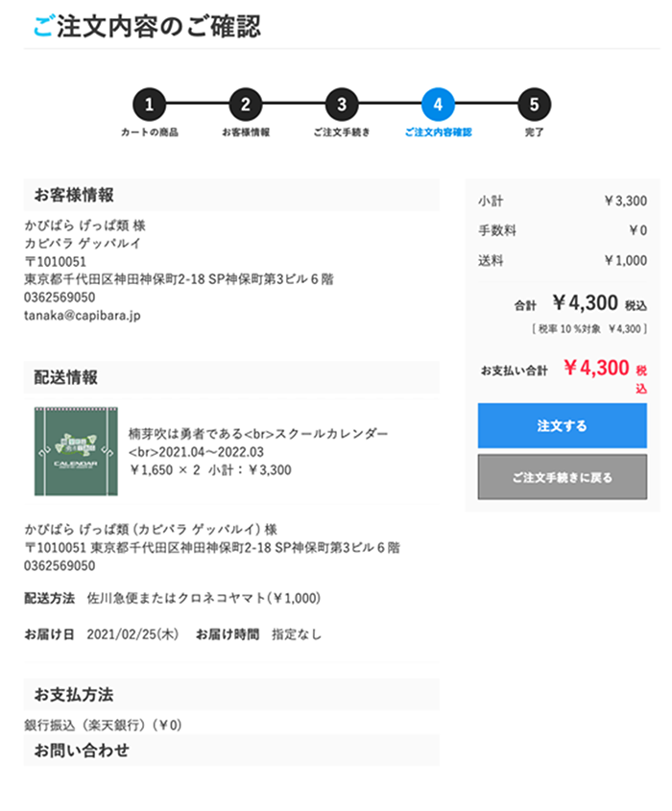This screenshot has height=811, width=672.
Task: Select the 完了 step label
Action: tap(535, 132)
